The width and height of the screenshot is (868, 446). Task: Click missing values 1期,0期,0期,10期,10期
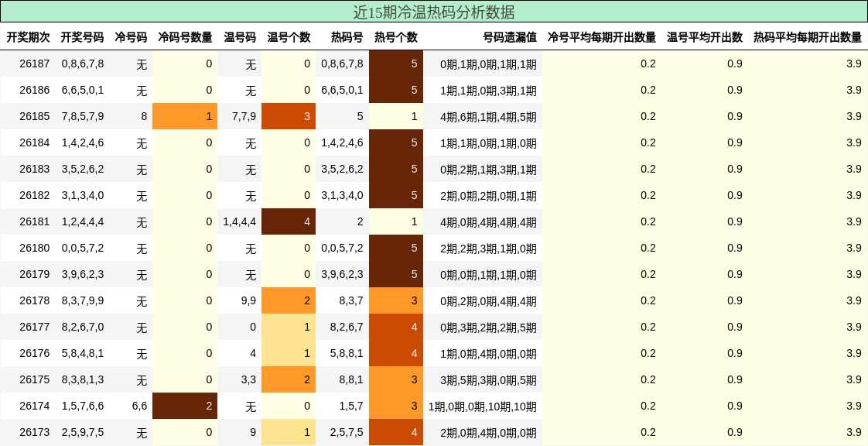point(483,406)
